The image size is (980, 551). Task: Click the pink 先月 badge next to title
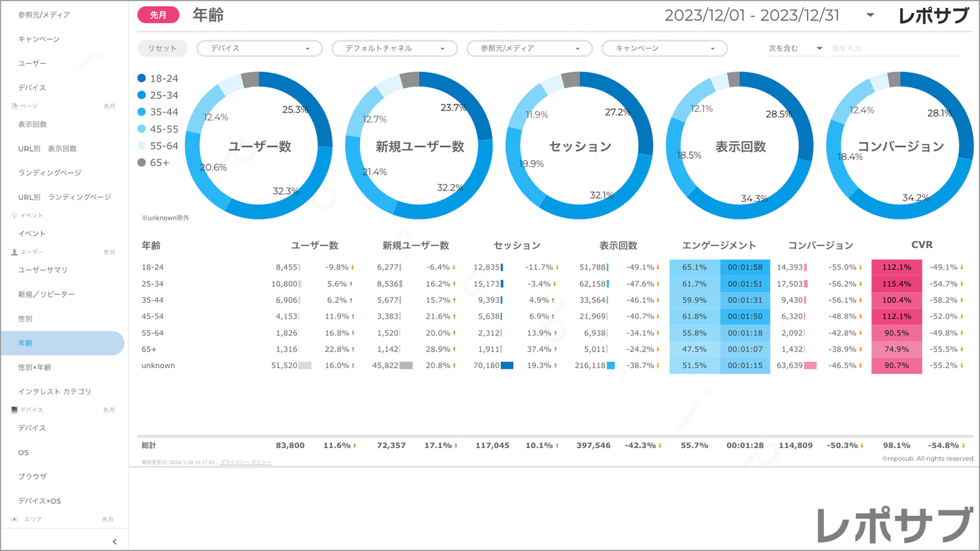[x=158, y=15]
